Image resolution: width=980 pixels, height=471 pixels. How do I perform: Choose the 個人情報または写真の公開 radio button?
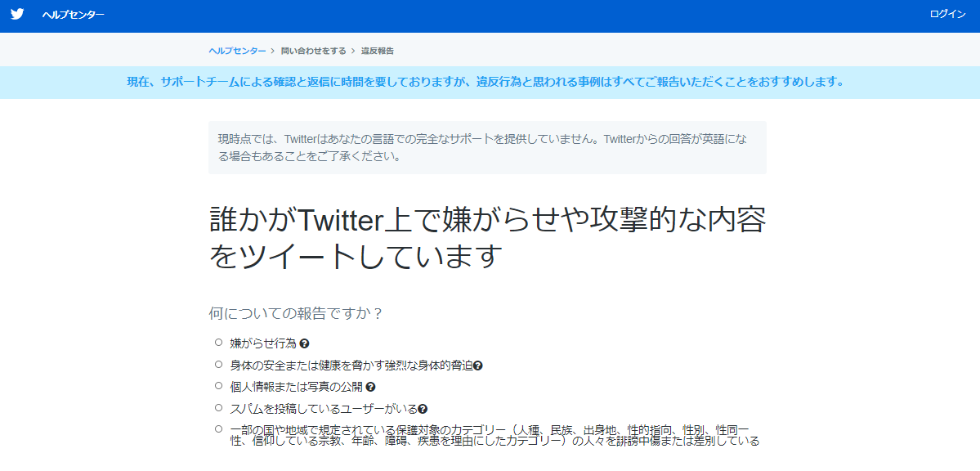(218, 385)
